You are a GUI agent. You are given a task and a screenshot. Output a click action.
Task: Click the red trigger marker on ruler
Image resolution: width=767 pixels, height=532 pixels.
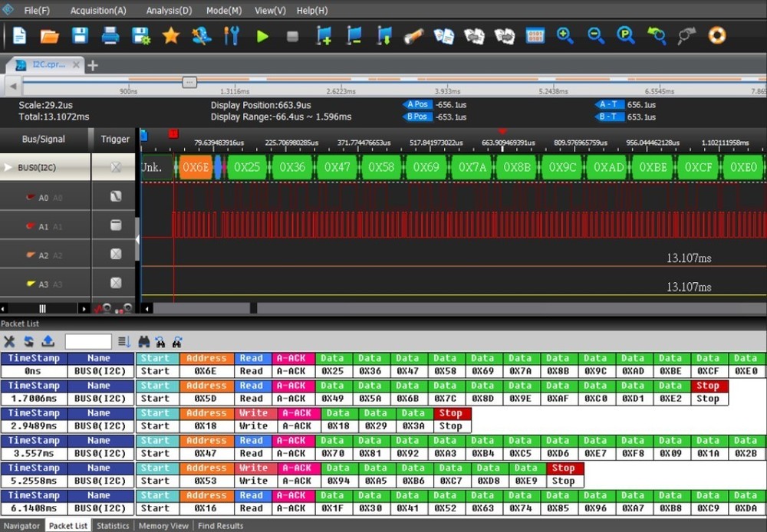(x=173, y=133)
